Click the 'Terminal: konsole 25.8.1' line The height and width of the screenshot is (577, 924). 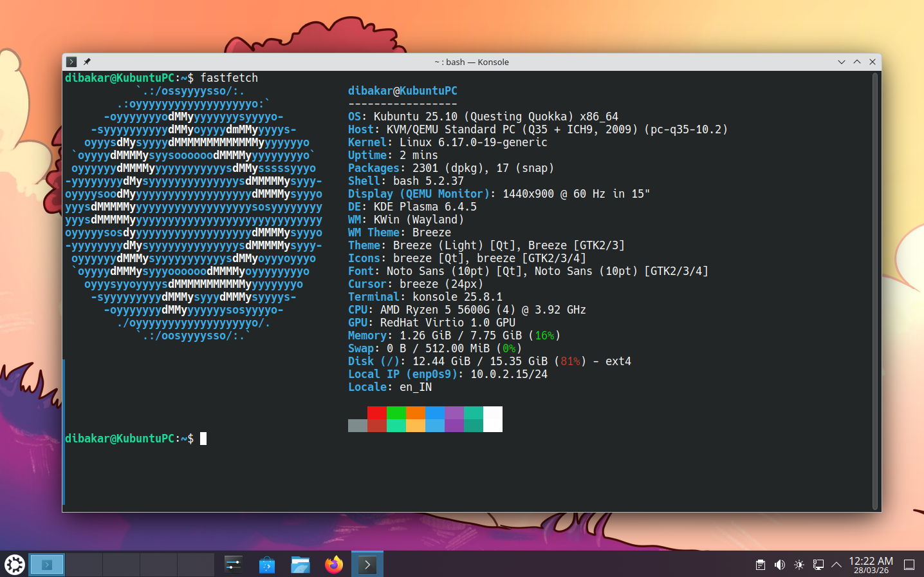click(x=425, y=297)
